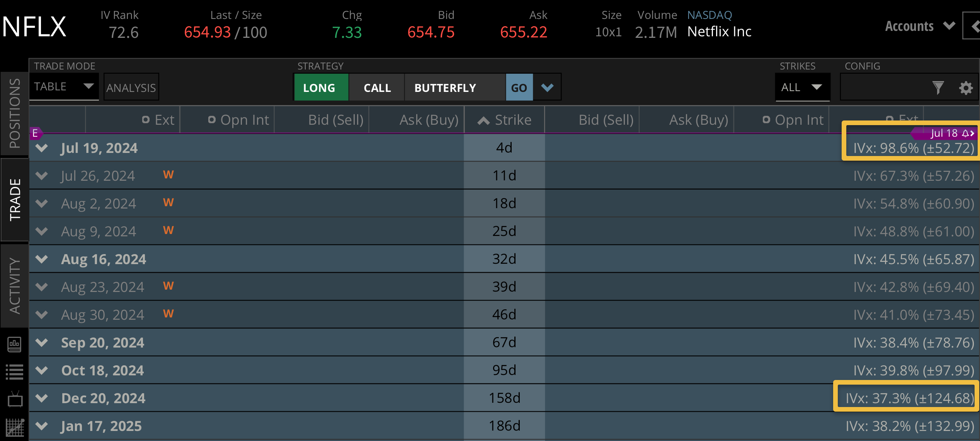Select the curve analysis grid icon in sidebar

[x=14, y=426]
